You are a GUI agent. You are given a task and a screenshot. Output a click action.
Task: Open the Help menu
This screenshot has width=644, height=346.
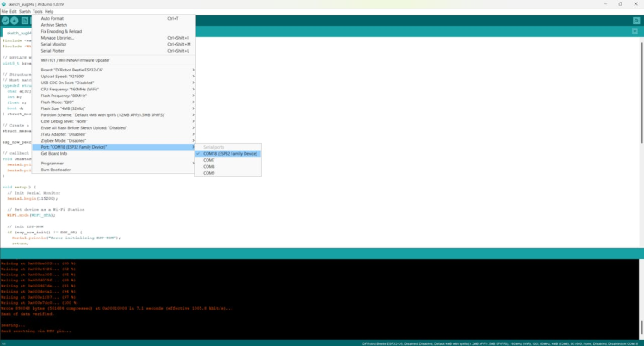(x=49, y=11)
